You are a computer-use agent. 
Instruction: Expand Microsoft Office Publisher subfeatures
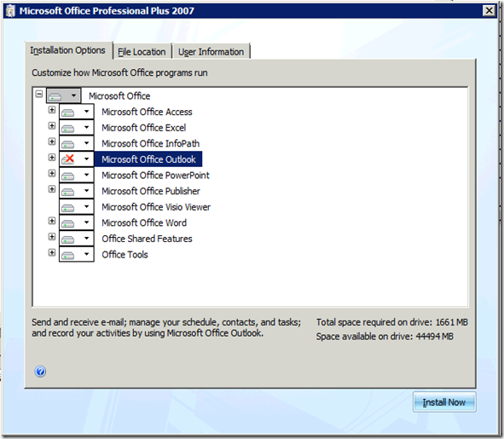coord(52,189)
